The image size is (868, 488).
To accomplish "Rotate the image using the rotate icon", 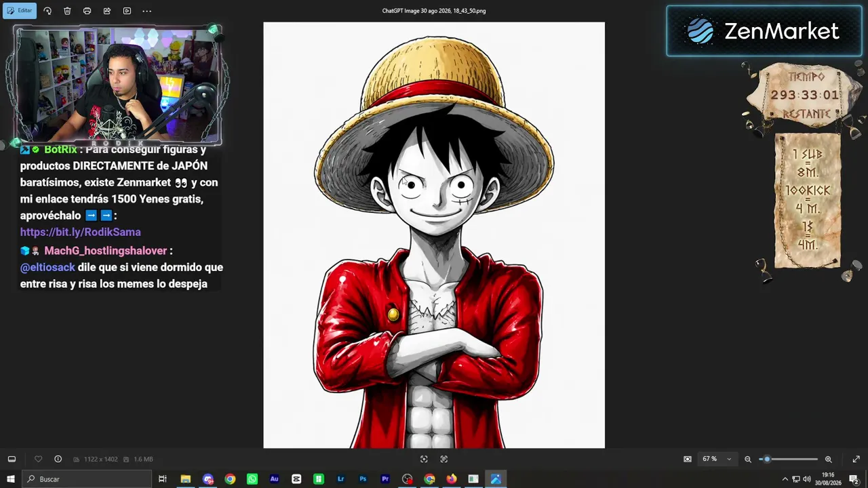I will tap(47, 11).
